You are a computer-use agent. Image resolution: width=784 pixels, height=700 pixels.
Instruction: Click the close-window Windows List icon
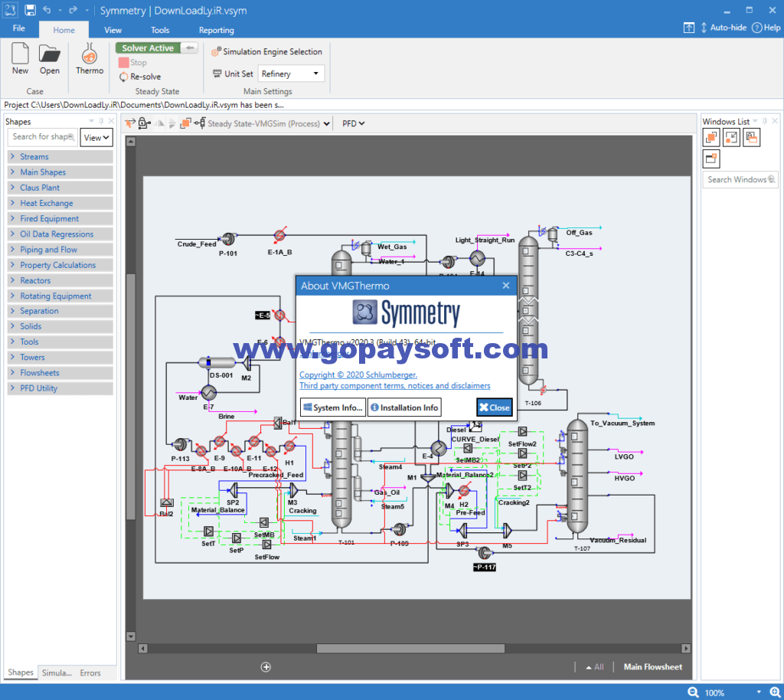[711, 159]
